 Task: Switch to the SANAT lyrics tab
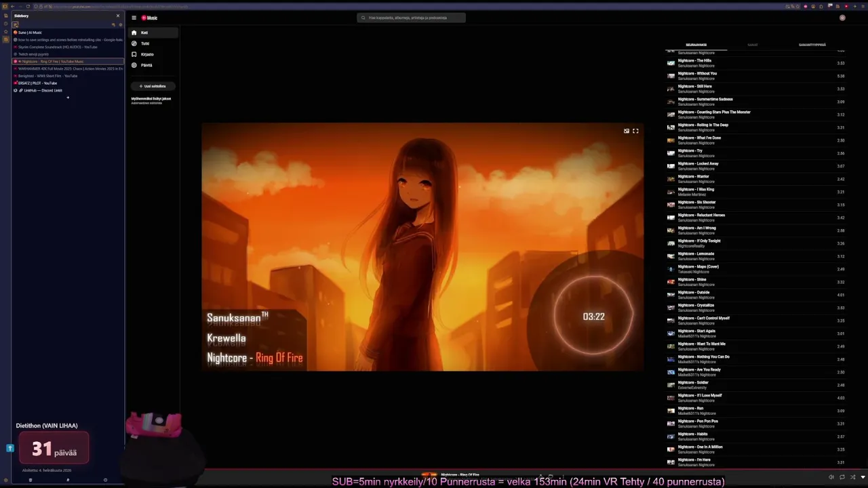[x=753, y=45]
